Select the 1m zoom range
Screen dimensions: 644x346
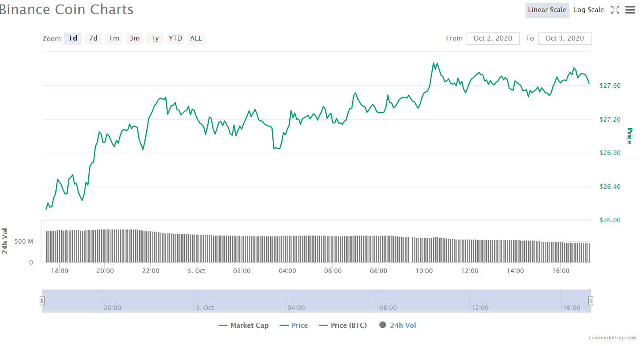114,38
